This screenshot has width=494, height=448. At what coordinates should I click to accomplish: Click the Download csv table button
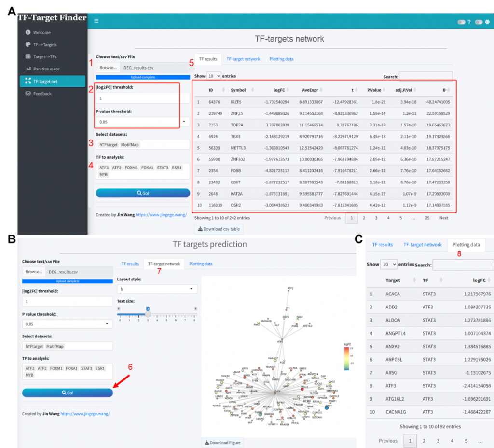tap(219, 229)
